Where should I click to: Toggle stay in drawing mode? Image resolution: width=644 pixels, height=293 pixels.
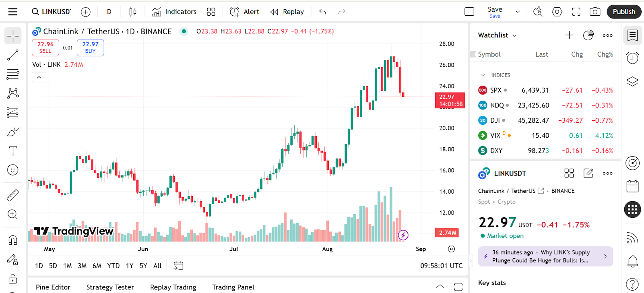13,260
